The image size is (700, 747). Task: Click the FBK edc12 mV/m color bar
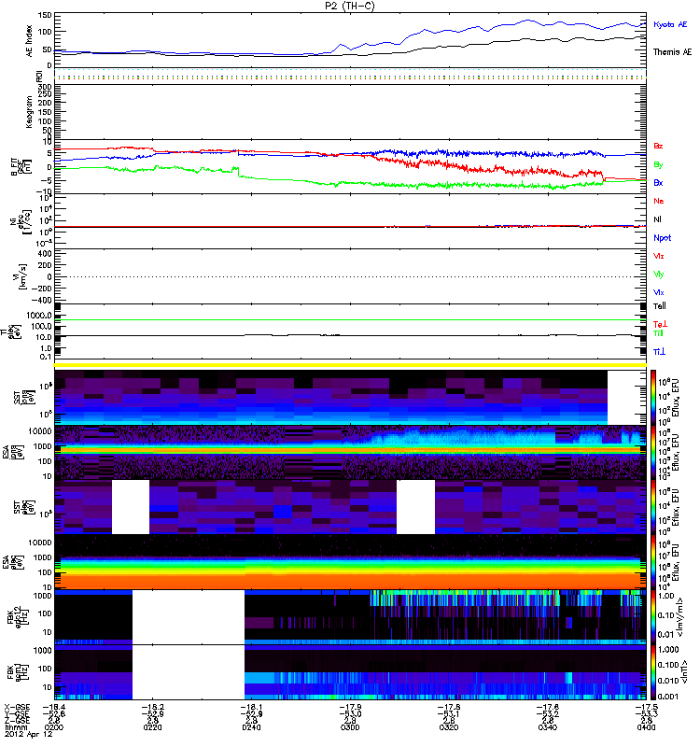click(652, 617)
